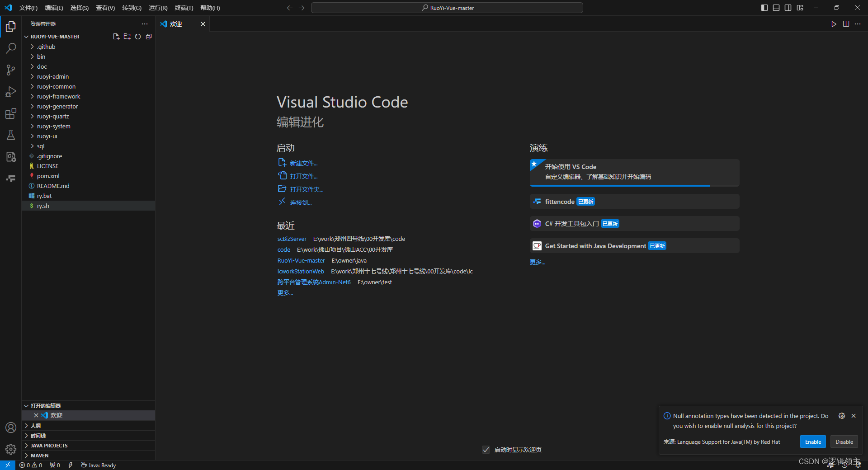Click New File icon in explorer header
This screenshot has height=470, width=868.
116,37
